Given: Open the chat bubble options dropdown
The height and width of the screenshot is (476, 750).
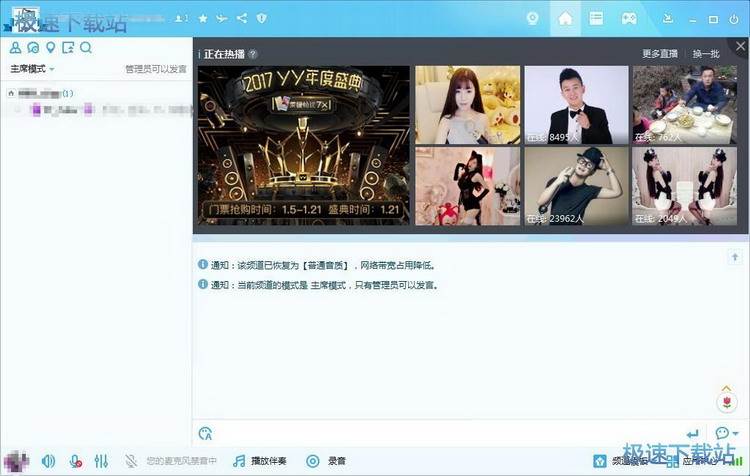Looking at the screenshot, I should (x=727, y=433).
